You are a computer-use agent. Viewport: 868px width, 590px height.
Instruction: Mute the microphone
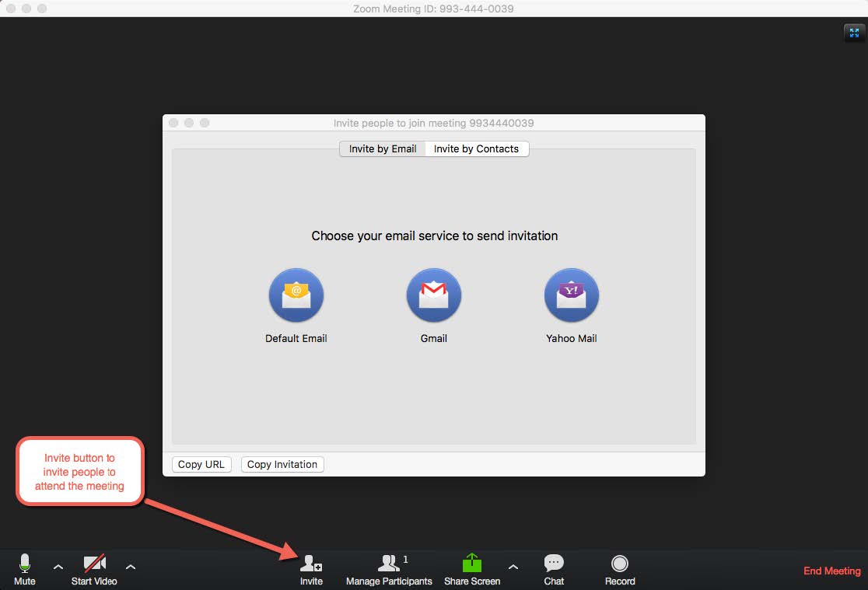(24, 568)
